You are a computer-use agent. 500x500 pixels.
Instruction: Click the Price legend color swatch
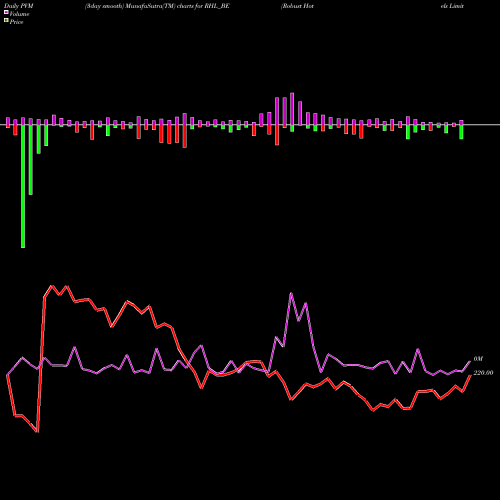click(x=6, y=21)
